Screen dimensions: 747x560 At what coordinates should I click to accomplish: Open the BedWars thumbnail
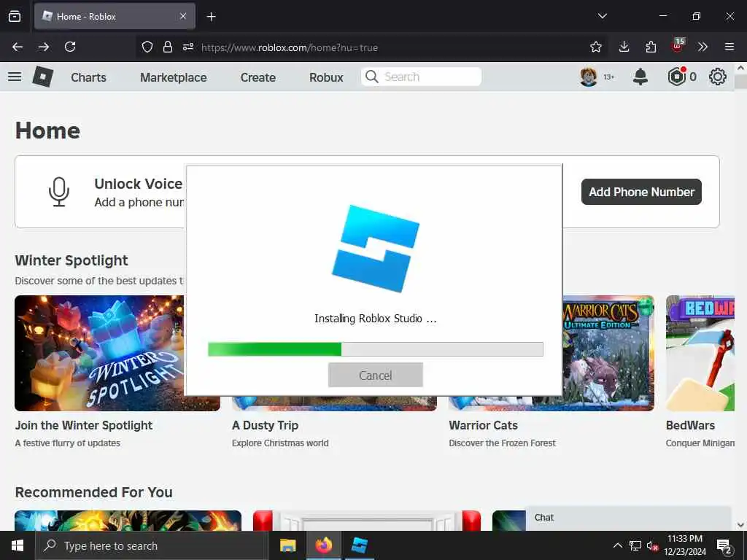point(700,353)
